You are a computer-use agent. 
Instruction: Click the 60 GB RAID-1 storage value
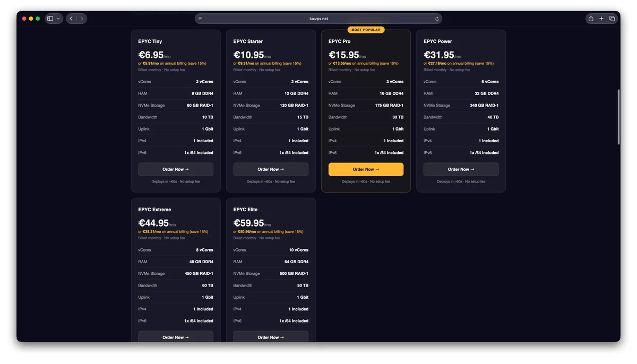click(x=200, y=105)
